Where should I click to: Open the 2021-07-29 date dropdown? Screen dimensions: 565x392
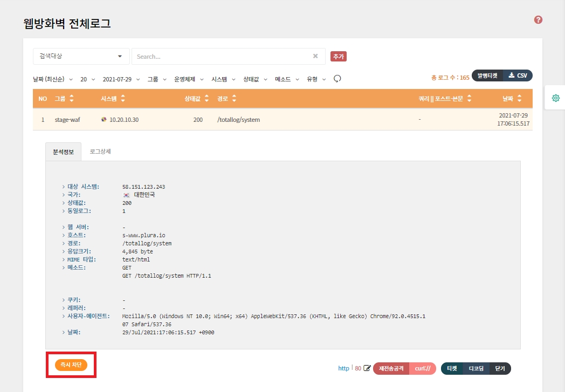[x=122, y=79]
